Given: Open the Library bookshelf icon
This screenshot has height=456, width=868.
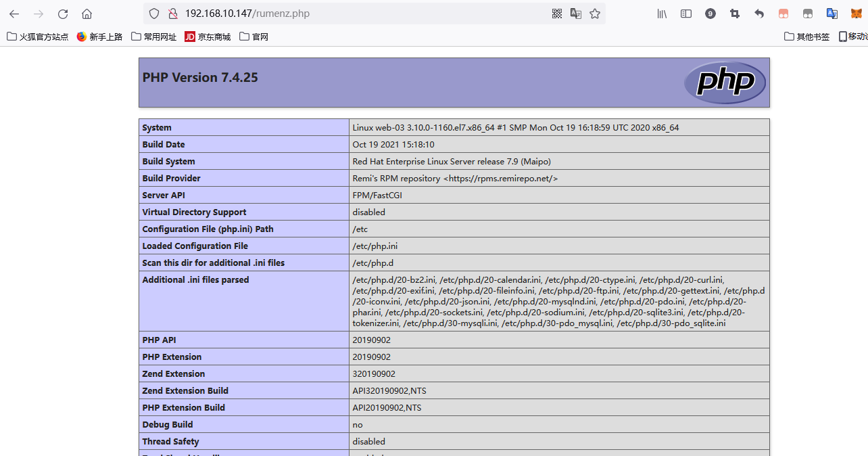Looking at the screenshot, I should (662, 14).
